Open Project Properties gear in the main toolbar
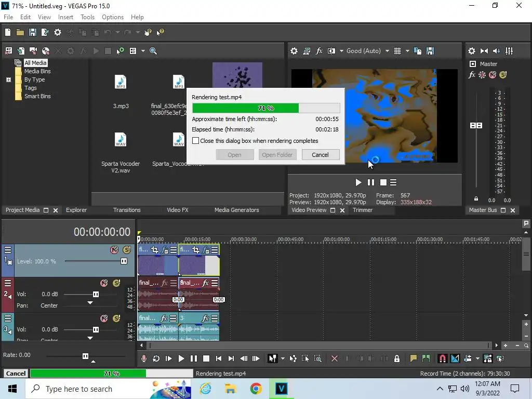This screenshot has height=399, width=532. coord(58,32)
